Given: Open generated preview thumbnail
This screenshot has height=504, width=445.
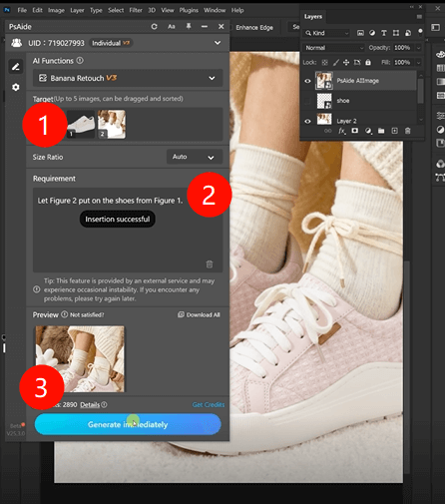Looking at the screenshot, I should click(80, 358).
